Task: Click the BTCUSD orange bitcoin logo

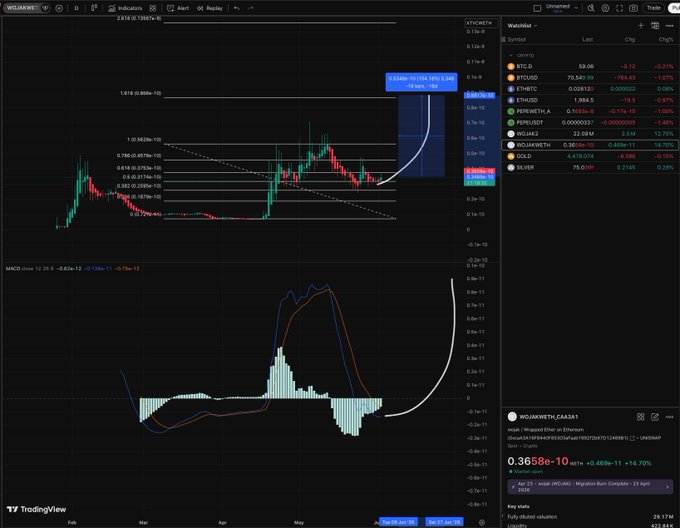Action: [x=511, y=78]
